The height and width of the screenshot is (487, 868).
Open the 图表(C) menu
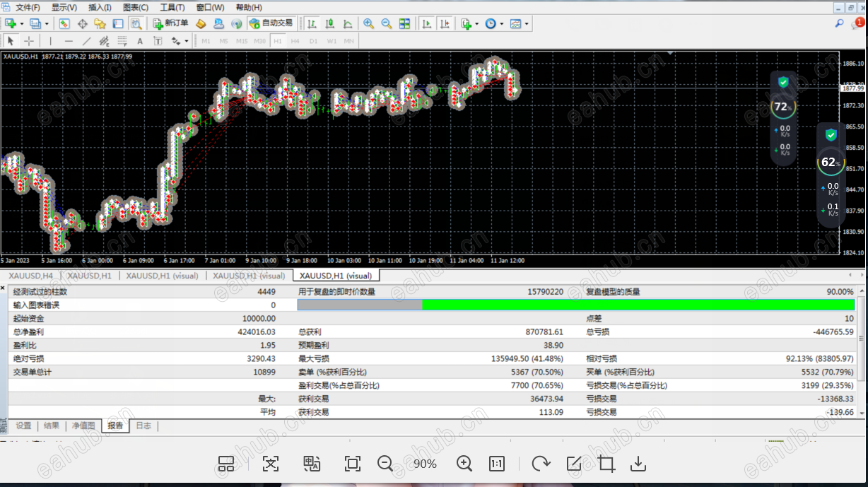[136, 7]
